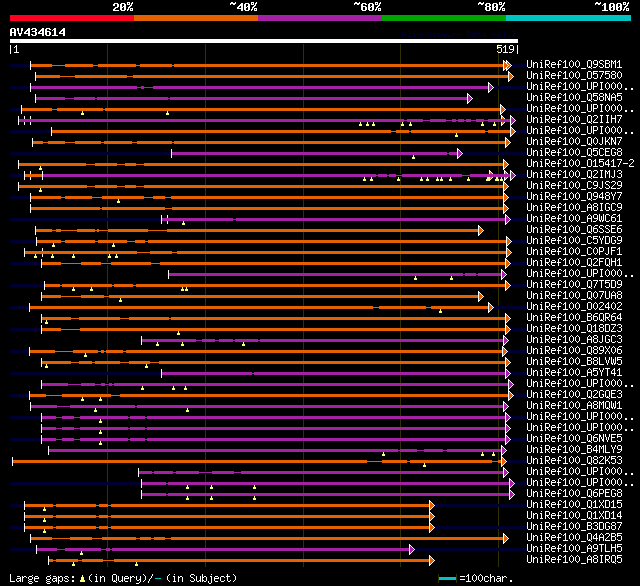Select the UniRef100_Q948Y7 label
This screenshot has width=640, height=586.
pos(574,197)
